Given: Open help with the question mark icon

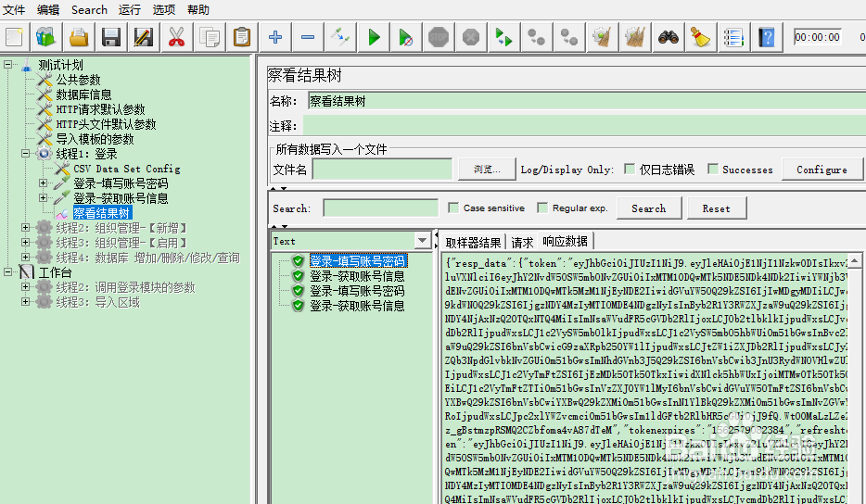Looking at the screenshot, I should (767, 38).
